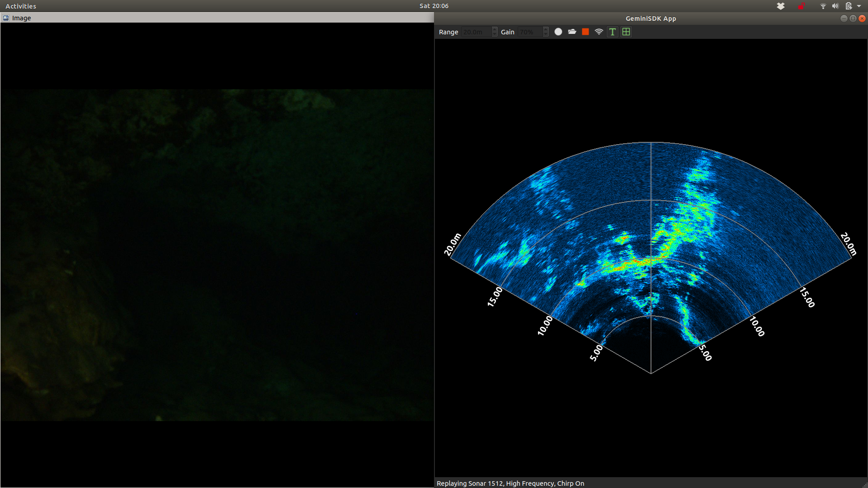Open the Activities overview
The width and height of the screenshot is (868, 488).
point(21,6)
